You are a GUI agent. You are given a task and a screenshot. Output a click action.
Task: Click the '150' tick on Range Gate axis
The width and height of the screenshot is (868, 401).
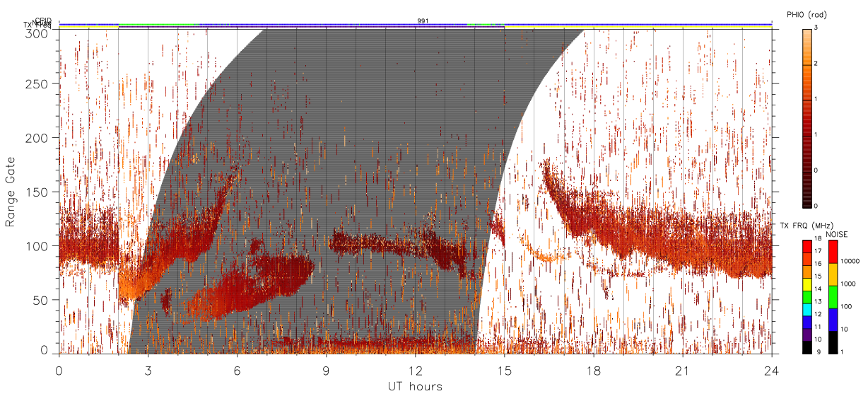[37, 192]
